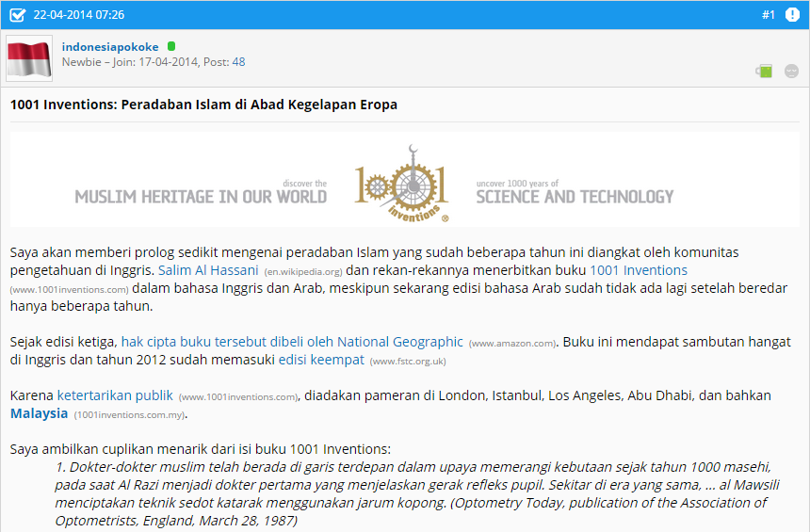The image size is (810, 532).
Task: Click the 1001inventions.com.my source label
Action: click(130, 415)
